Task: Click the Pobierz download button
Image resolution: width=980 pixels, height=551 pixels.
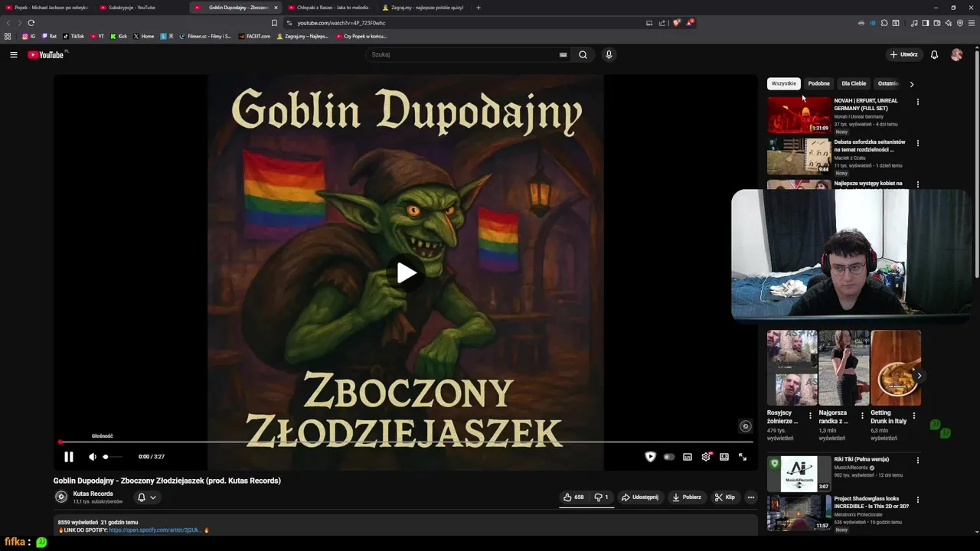Action: pos(687,497)
